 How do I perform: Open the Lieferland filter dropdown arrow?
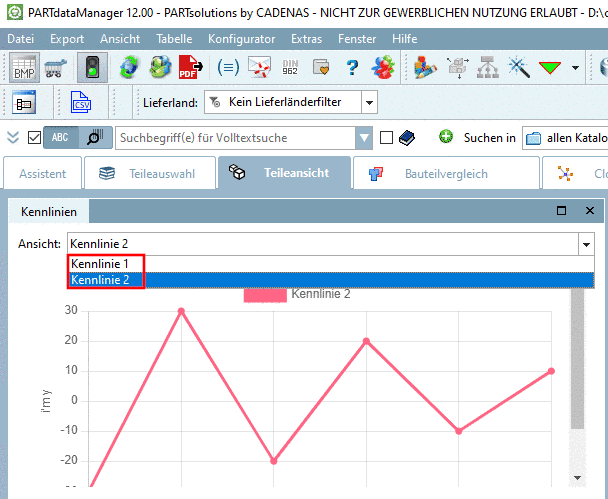[x=369, y=102]
